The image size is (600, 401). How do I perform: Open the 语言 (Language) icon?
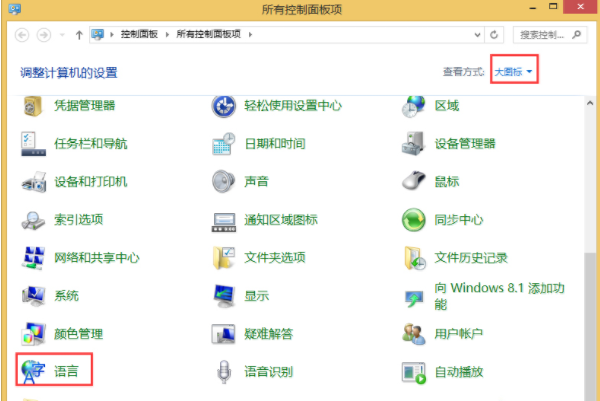pos(34,372)
